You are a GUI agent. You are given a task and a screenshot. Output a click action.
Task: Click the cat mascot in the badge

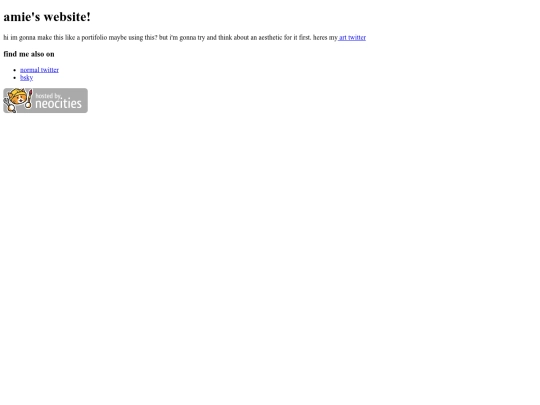pyautogui.click(x=17, y=100)
